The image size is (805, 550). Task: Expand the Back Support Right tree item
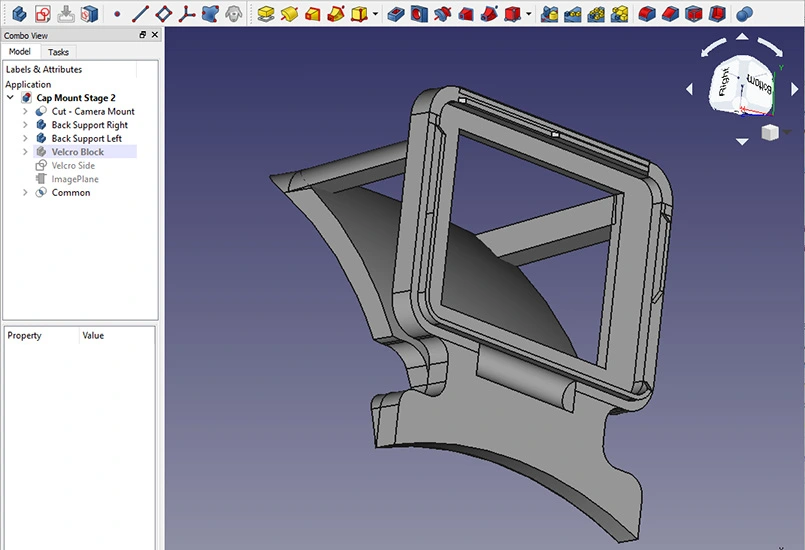pos(25,125)
